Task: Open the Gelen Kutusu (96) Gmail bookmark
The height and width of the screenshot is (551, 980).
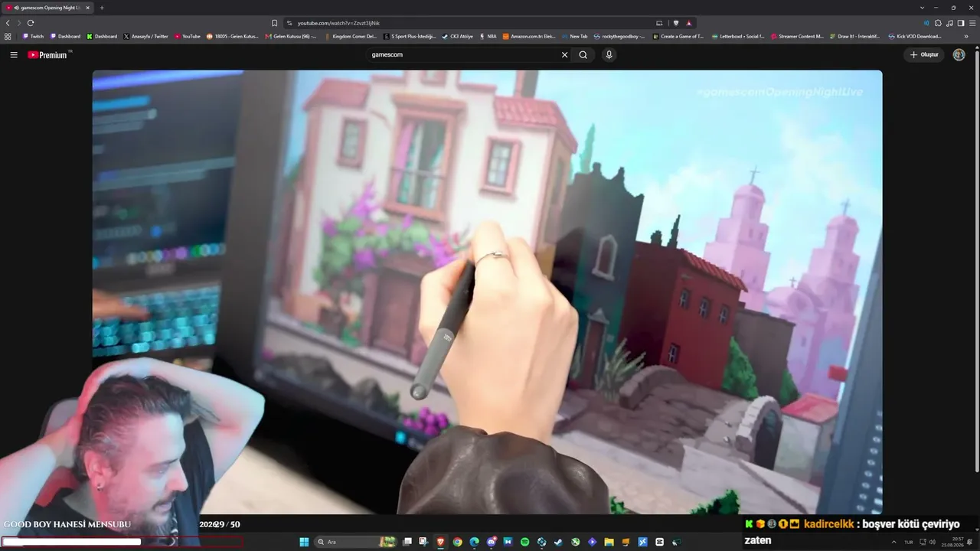Action: point(291,36)
